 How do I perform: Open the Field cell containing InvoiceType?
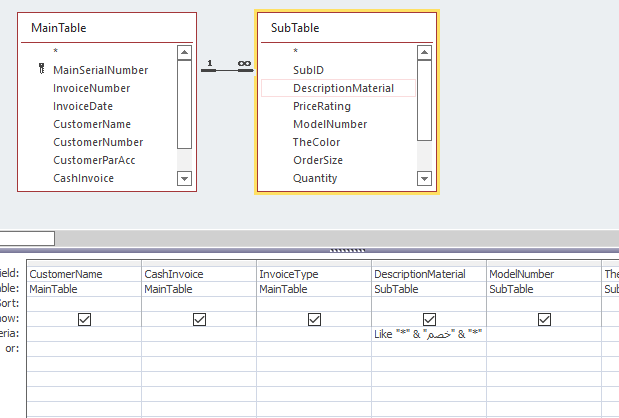pos(314,274)
